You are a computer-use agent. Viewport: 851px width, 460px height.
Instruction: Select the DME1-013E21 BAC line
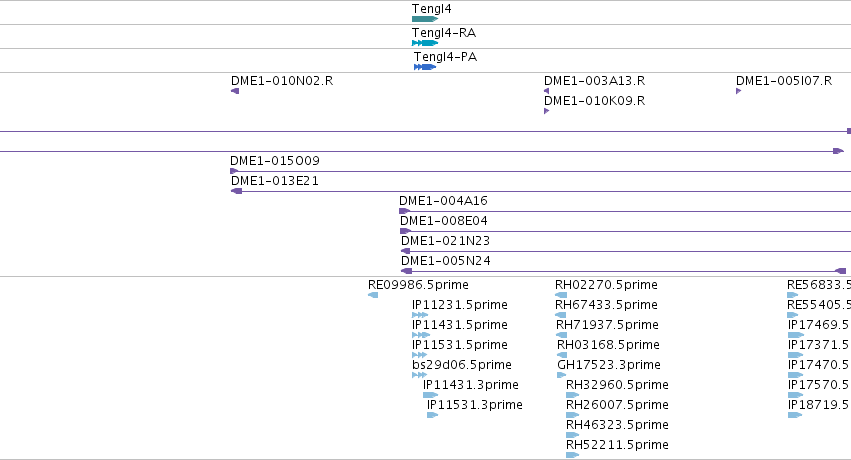coord(541,191)
